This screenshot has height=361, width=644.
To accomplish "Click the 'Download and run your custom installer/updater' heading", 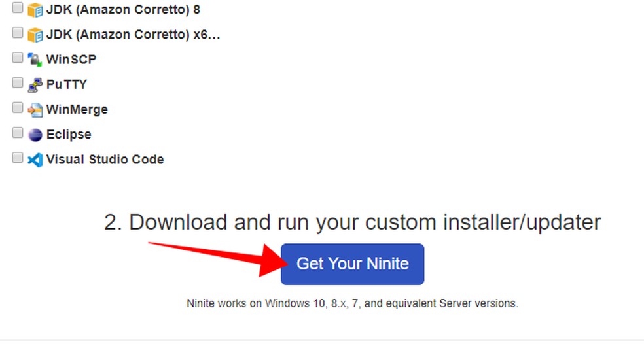I will point(352,222).
